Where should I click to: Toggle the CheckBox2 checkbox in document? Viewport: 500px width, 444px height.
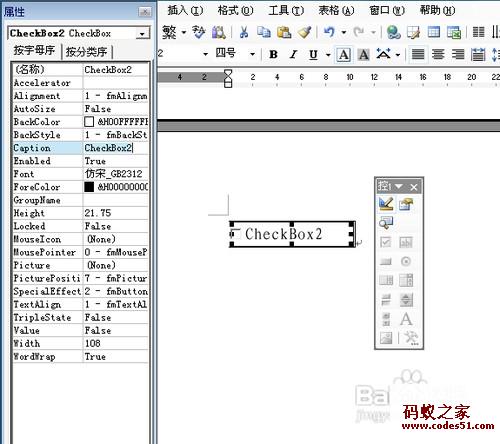(235, 234)
